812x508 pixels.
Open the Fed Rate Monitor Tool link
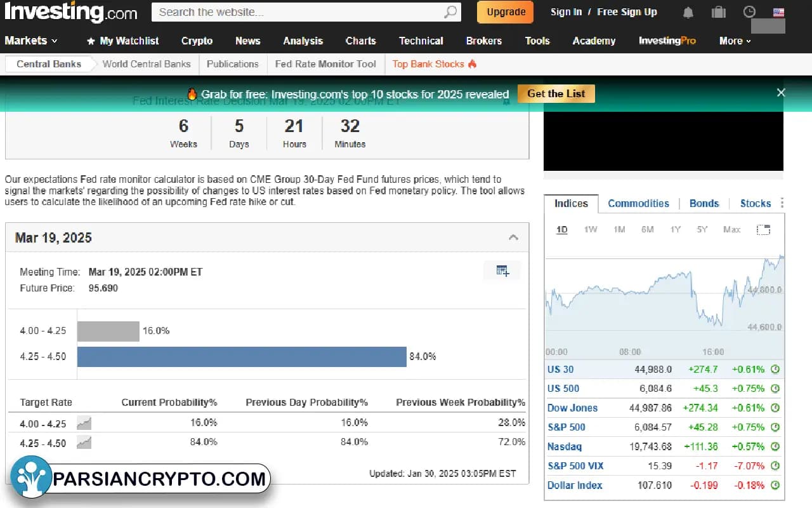(x=325, y=63)
